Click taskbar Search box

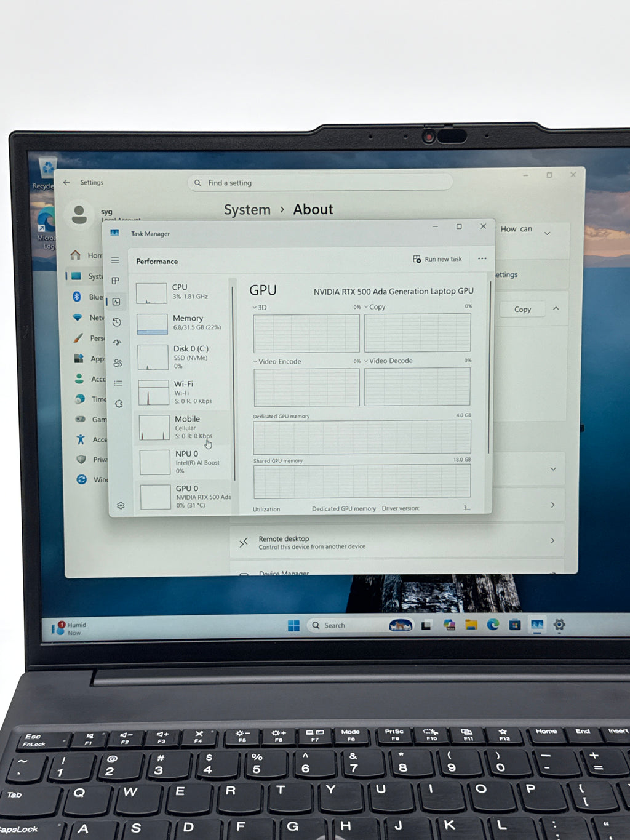(x=360, y=625)
